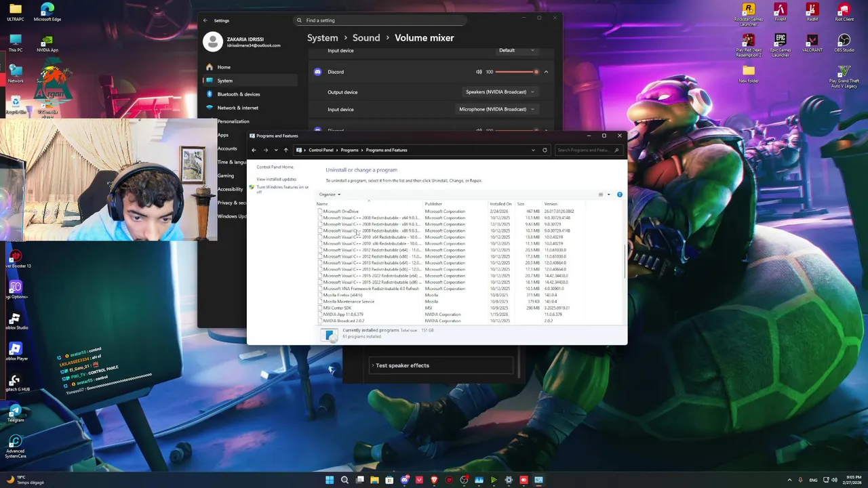
Task: Click the back arrow in Programs and Features
Action: [254, 150]
